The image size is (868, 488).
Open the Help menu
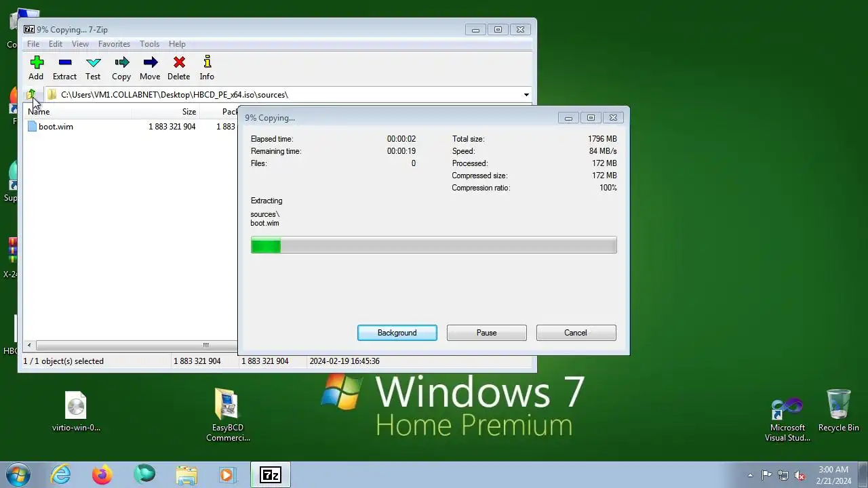pyautogui.click(x=177, y=44)
